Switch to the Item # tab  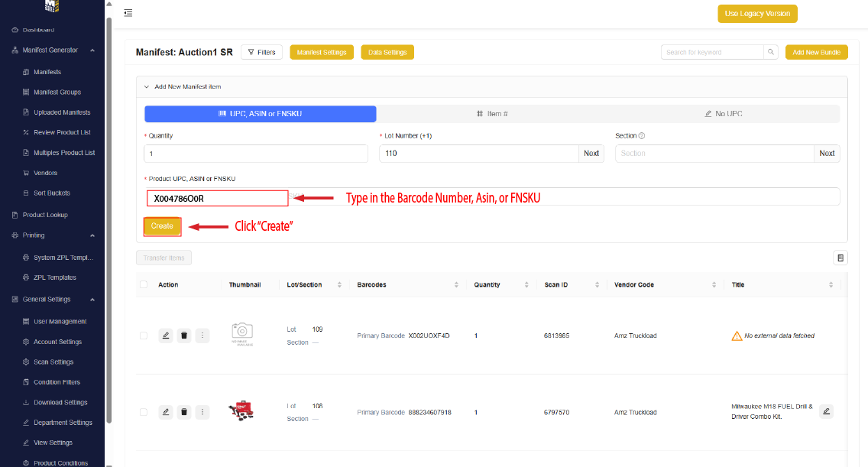click(492, 114)
